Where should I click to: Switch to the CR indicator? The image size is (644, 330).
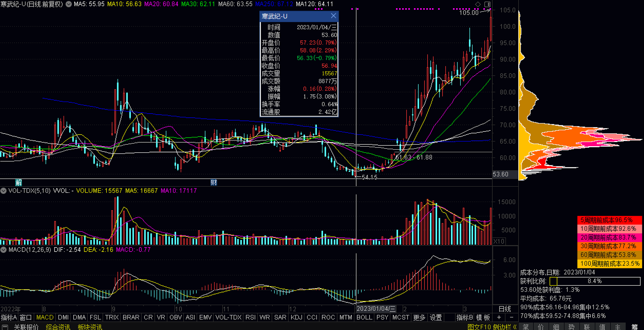pos(148,317)
